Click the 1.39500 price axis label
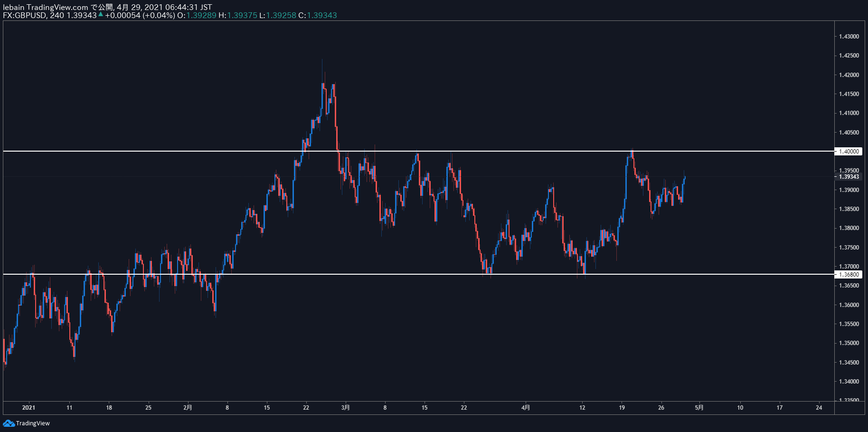This screenshot has height=432, width=868. [x=849, y=170]
